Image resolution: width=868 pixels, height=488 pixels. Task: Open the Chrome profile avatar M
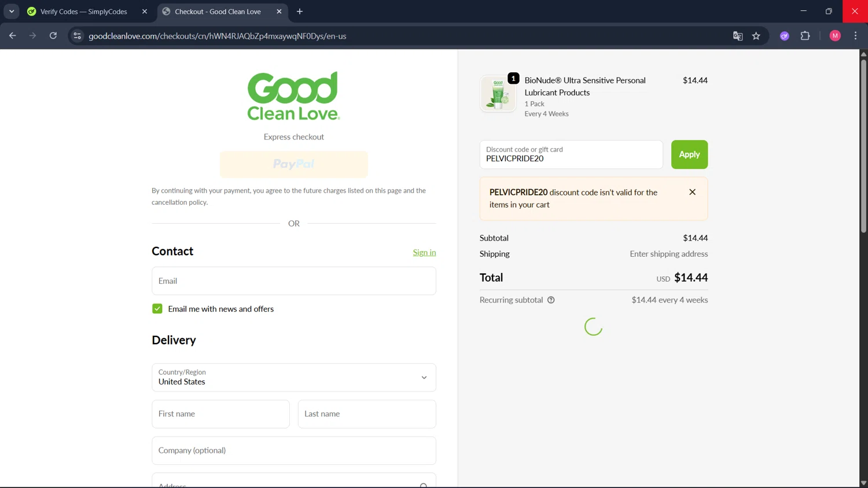(835, 36)
